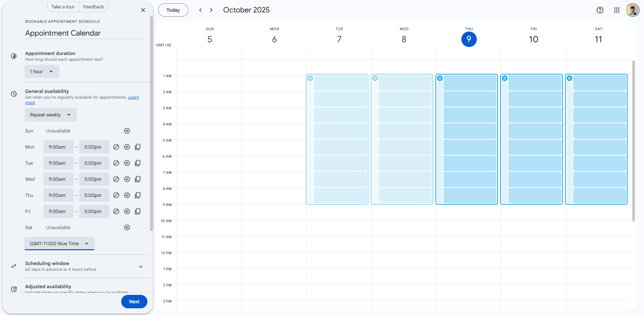This screenshot has width=644, height=315.
Task: Open the appointment duration dropdown
Action: [x=41, y=71]
